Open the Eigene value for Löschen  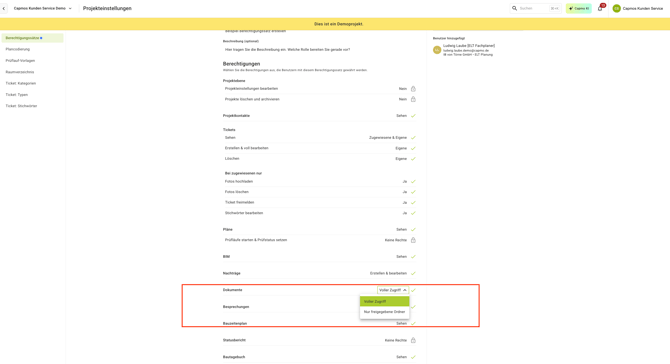pos(401,159)
